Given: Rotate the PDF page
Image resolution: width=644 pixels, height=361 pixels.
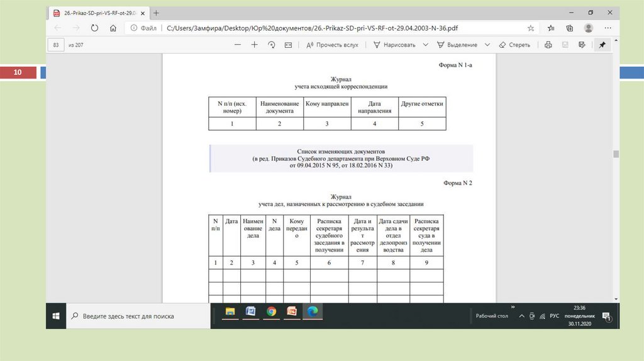Looking at the screenshot, I should tap(272, 45).
